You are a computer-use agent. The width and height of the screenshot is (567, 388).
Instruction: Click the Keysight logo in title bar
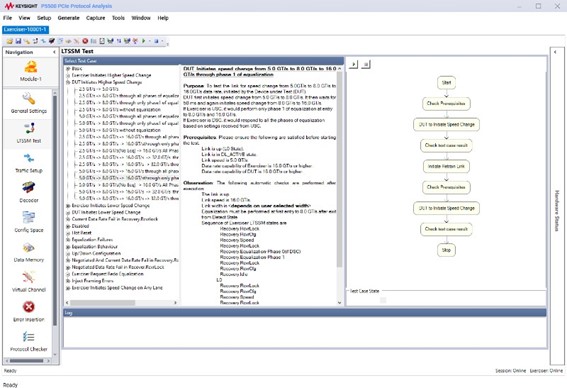point(21,6)
